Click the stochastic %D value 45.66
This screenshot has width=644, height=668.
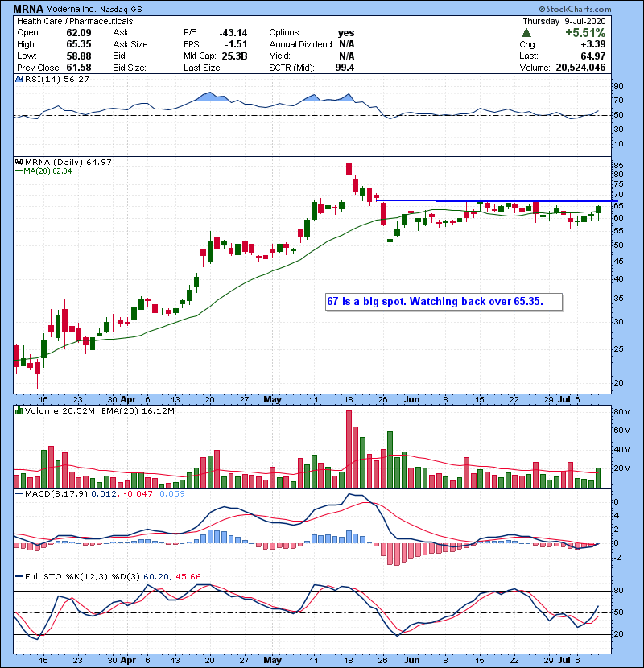(188, 577)
